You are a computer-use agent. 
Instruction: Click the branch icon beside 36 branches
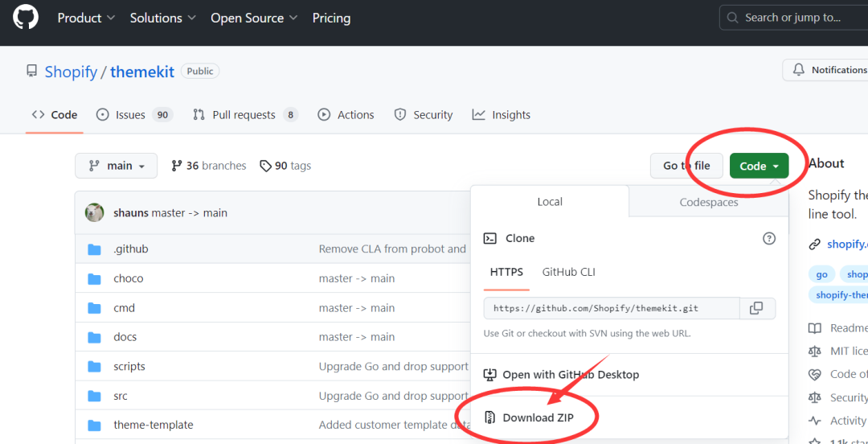[x=177, y=166]
